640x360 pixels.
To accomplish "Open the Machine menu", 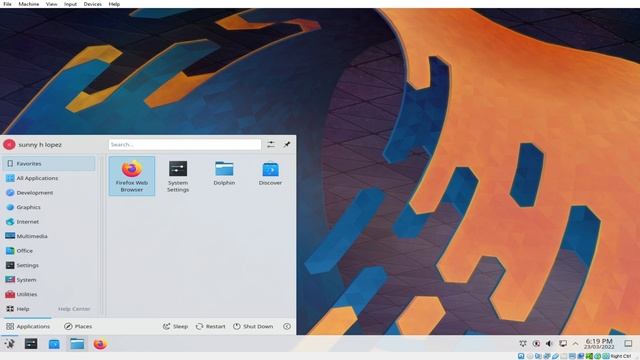I will [29, 4].
